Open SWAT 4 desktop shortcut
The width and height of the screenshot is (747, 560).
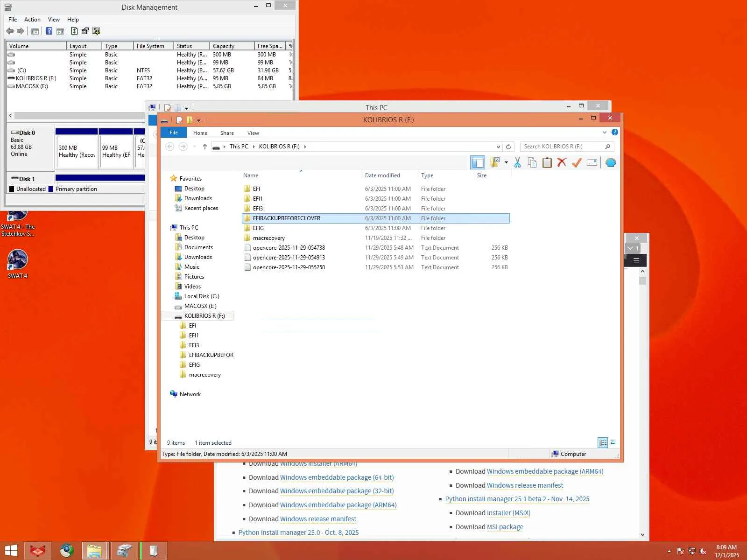(x=18, y=264)
